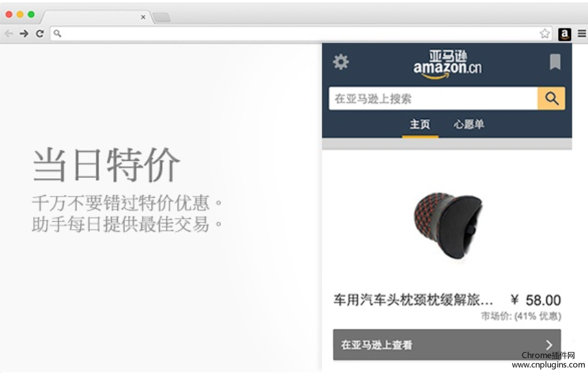Click the 在亚马逊上查看 button
The image size is (588, 373).
[447, 345]
